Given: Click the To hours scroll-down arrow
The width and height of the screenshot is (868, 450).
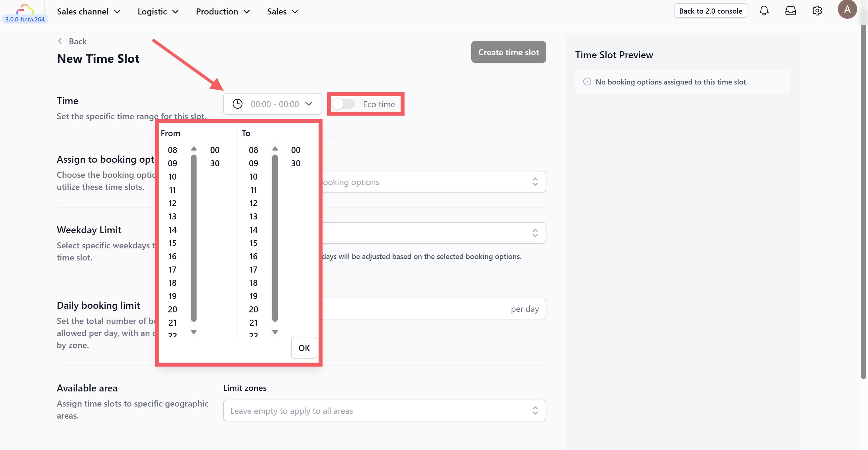Looking at the screenshot, I should point(275,332).
